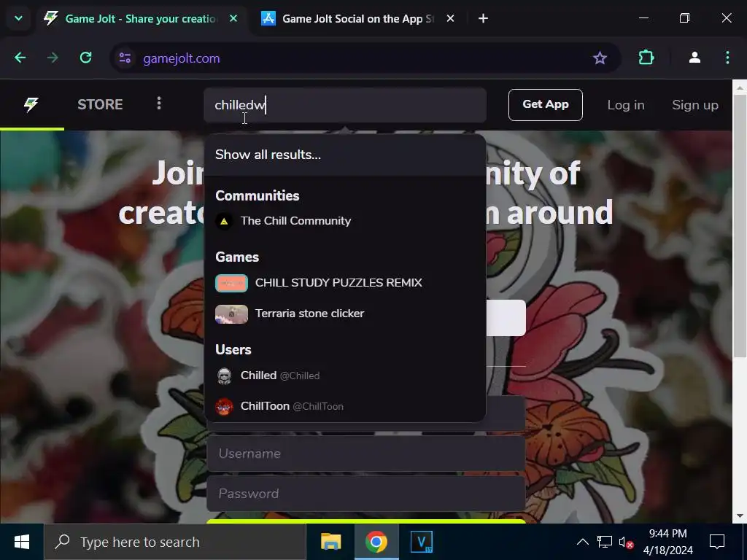747x560 pixels.
Task: Open the browser profile icon
Action: pyautogui.click(x=694, y=58)
